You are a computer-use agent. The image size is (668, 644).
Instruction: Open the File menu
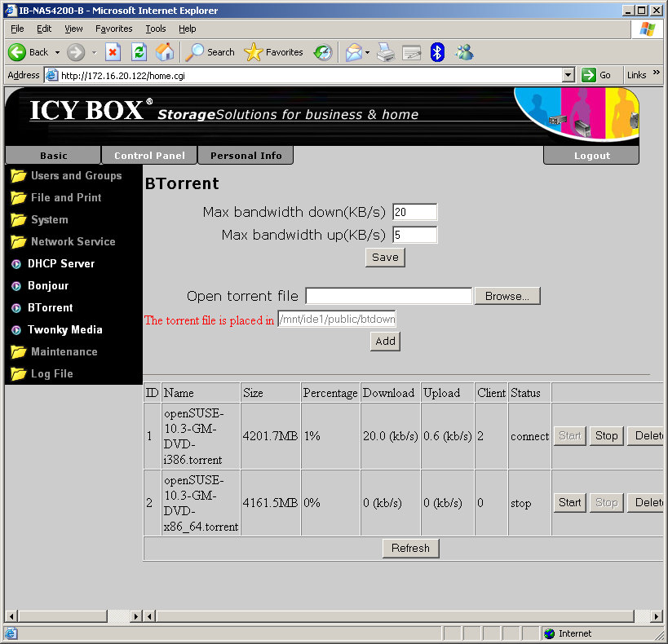point(17,29)
